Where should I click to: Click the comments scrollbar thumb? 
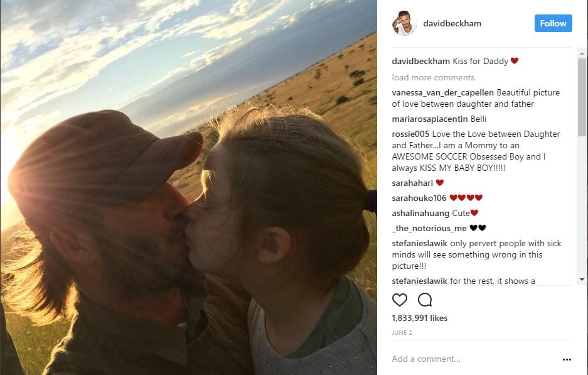(x=582, y=97)
